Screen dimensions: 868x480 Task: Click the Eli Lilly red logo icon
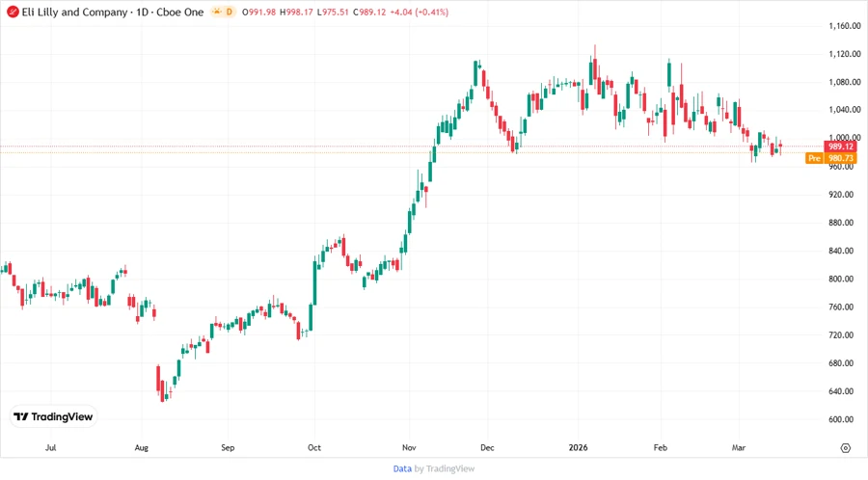click(13, 12)
